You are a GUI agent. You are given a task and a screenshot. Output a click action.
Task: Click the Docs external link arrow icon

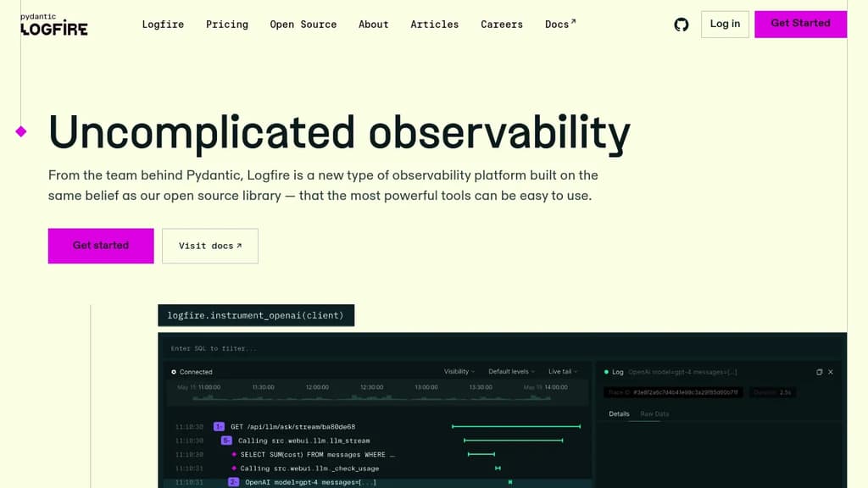click(573, 19)
